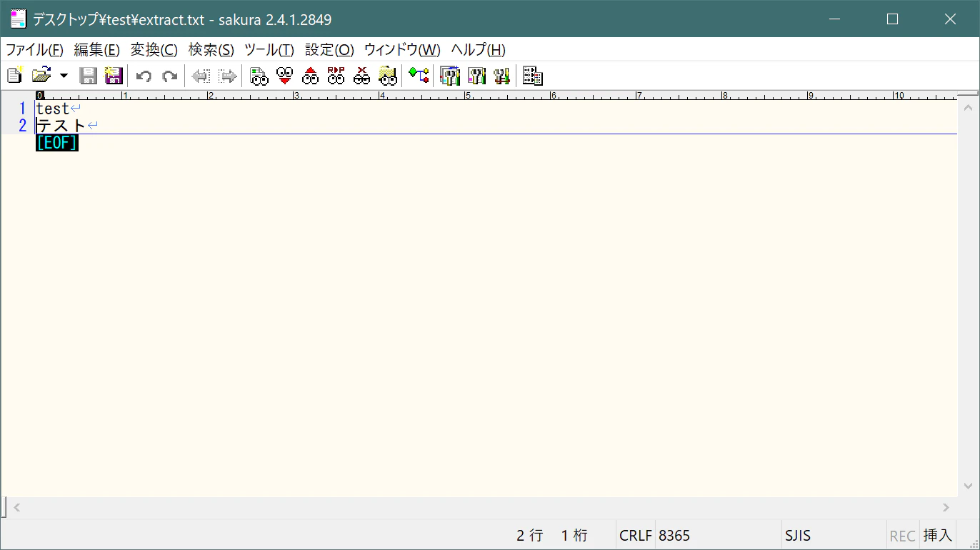Viewport: 980px width, 550px height.
Task: Open the Replace dialog icon
Action: coord(336,76)
